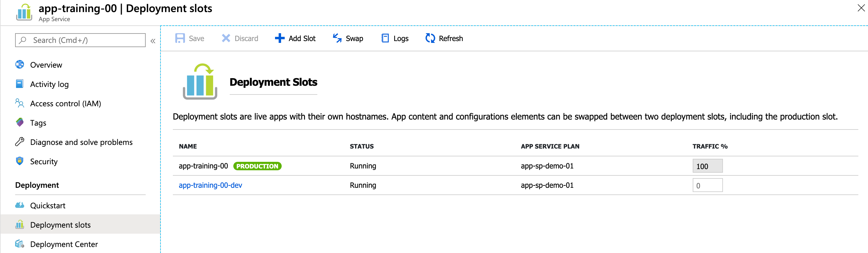Click the traffic % field for app-training-00-dev
This screenshot has height=253, width=868.
pyautogui.click(x=707, y=185)
